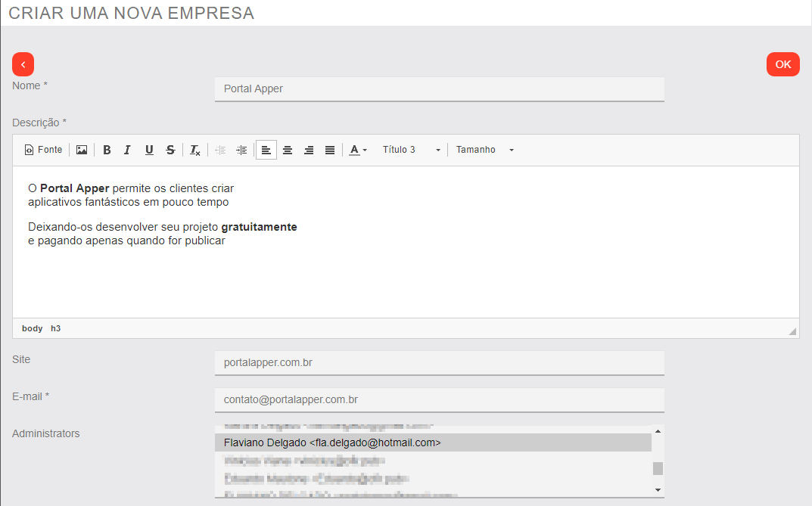Open the Fonte source view
The image size is (812, 506).
[x=43, y=150]
